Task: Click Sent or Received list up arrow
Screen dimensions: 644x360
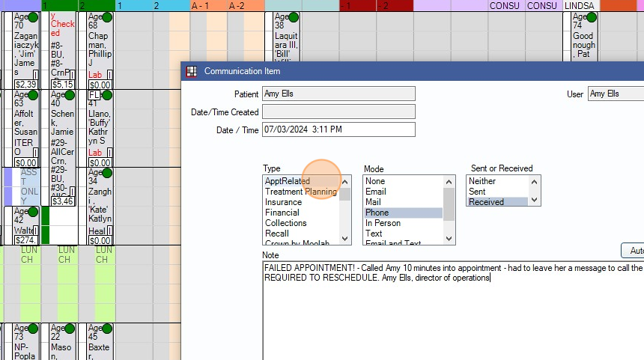Action: (x=535, y=181)
